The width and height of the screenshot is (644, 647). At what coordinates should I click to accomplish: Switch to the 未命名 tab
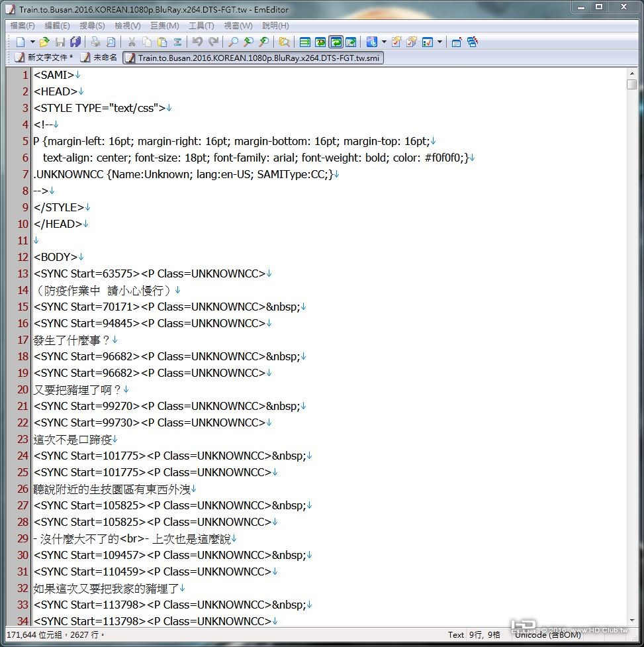pos(99,58)
